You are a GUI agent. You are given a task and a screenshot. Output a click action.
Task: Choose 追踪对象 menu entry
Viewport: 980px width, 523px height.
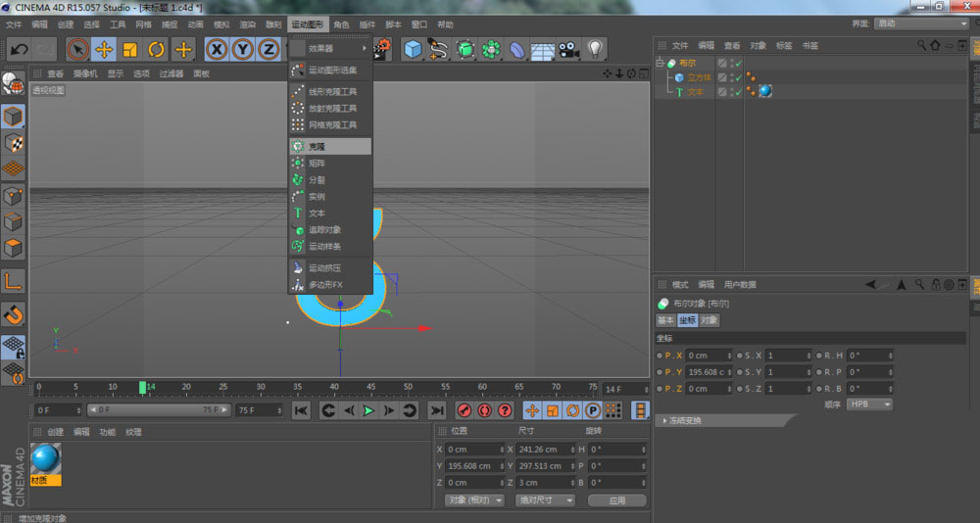click(330, 230)
